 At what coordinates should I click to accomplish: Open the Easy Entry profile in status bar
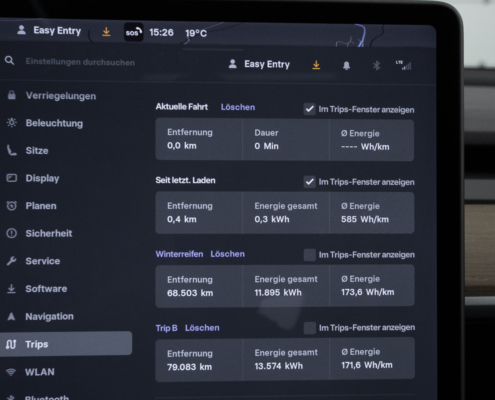pyautogui.click(x=49, y=31)
